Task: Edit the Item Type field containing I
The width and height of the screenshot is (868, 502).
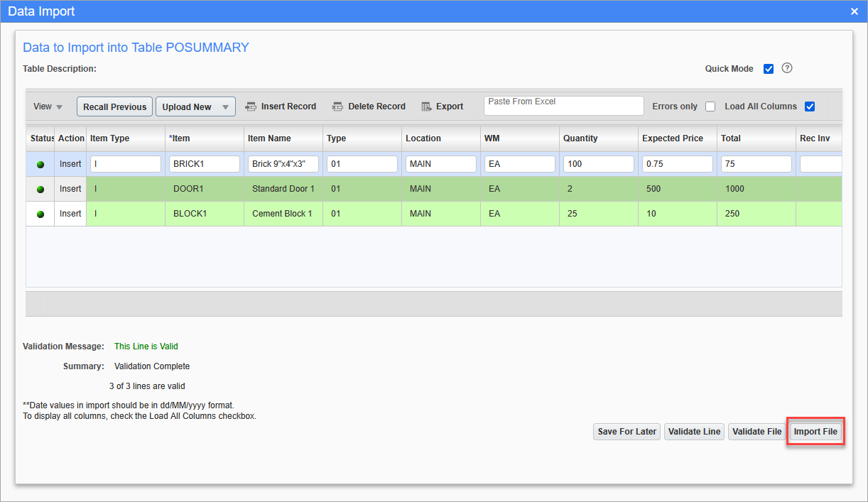Action: [126, 164]
